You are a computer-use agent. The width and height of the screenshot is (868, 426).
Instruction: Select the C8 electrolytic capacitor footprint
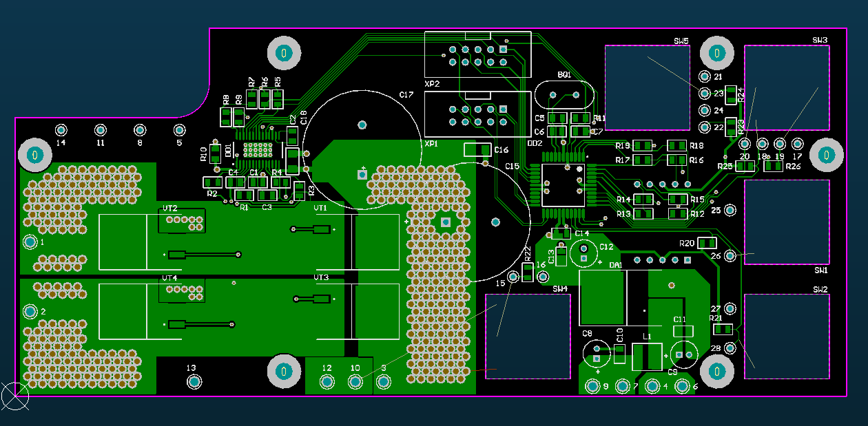tap(596, 354)
